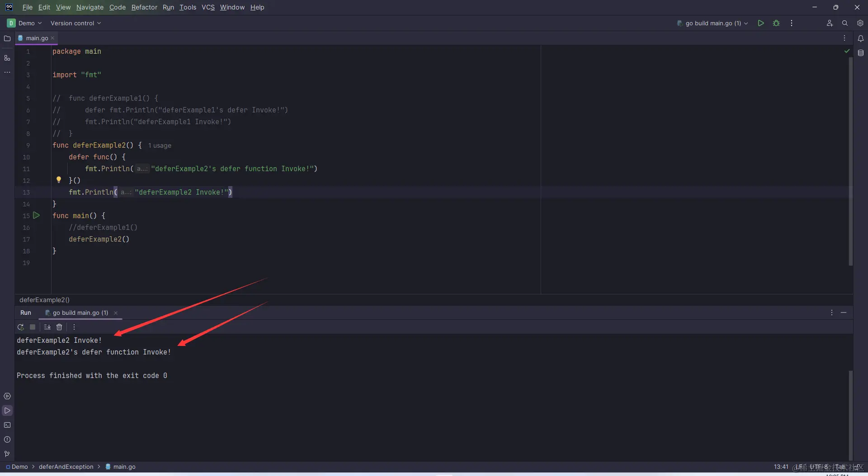The image size is (868, 476).
Task: Open the Code menu
Action: pyautogui.click(x=118, y=7)
